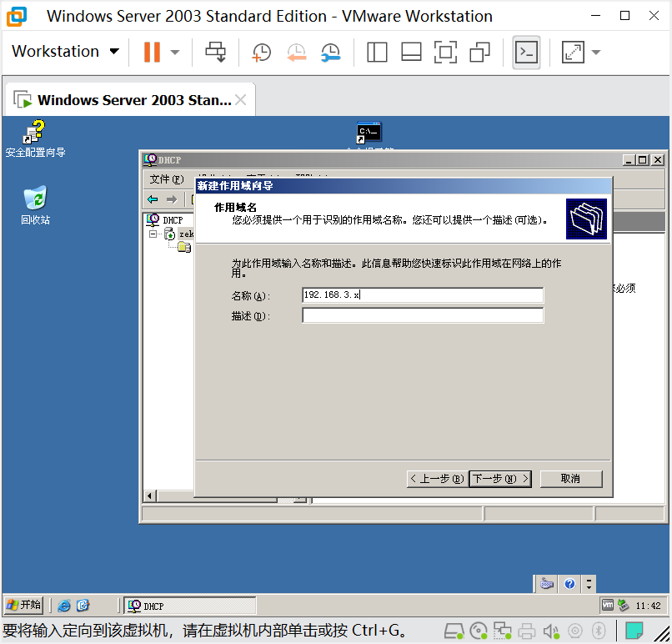Click into the scope Name field

(x=423, y=295)
